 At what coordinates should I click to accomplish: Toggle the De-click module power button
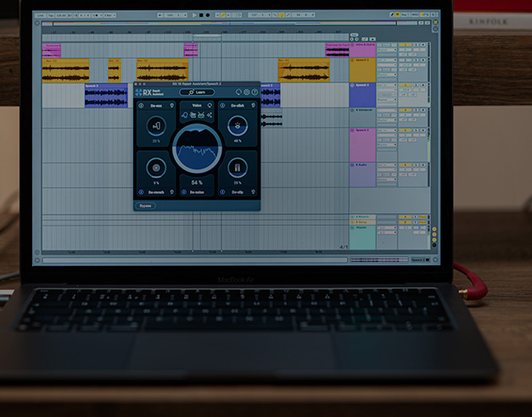(222, 105)
